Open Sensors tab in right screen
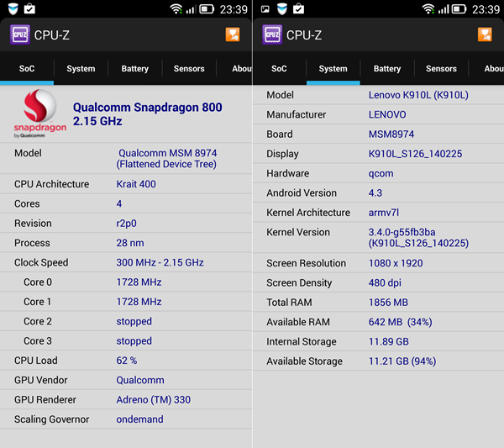This screenshot has height=448, width=504. point(441,68)
